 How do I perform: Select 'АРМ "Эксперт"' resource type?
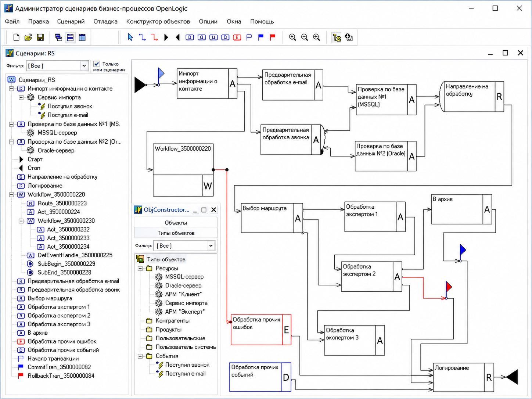185,312
